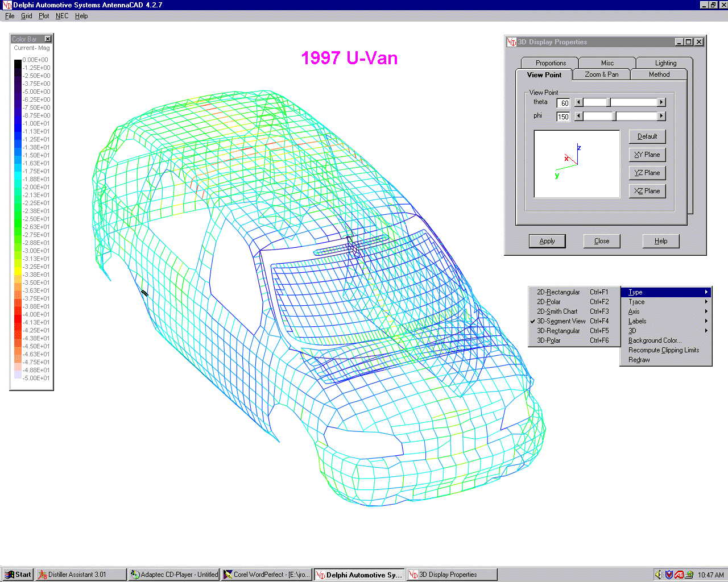
Task: Select the checked 3D-Segment View option
Action: tap(561, 321)
